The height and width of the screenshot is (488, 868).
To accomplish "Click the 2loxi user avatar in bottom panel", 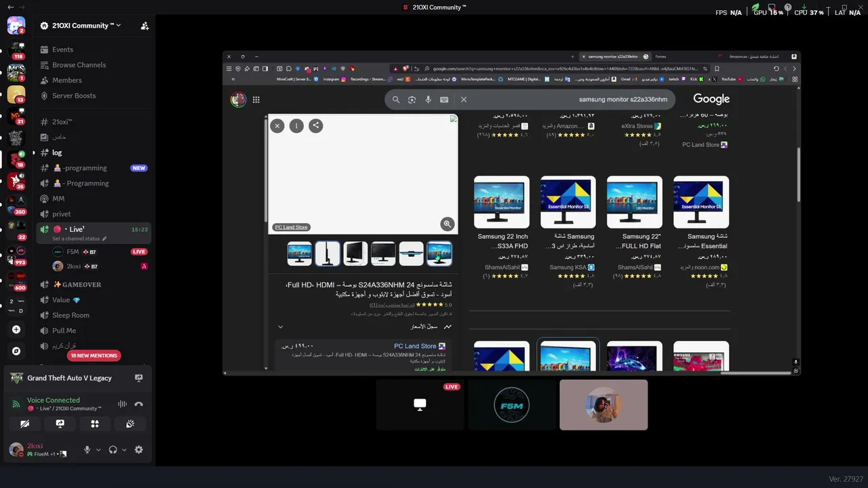I will point(16,449).
